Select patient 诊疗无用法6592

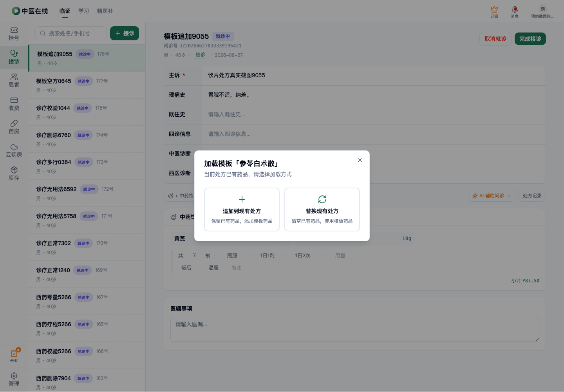coord(87,193)
